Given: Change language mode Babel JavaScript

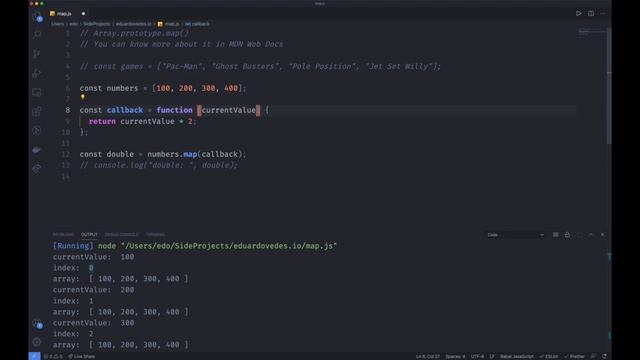Looking at the screenshot, I should 517,356.
